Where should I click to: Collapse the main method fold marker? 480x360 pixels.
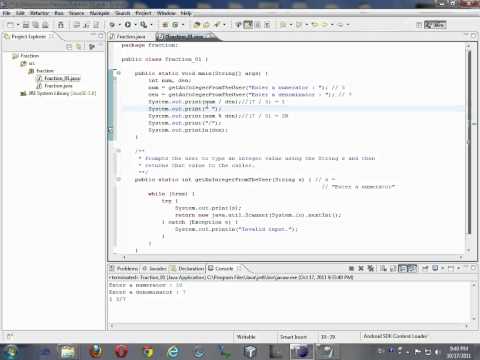[x=118, y=73]
